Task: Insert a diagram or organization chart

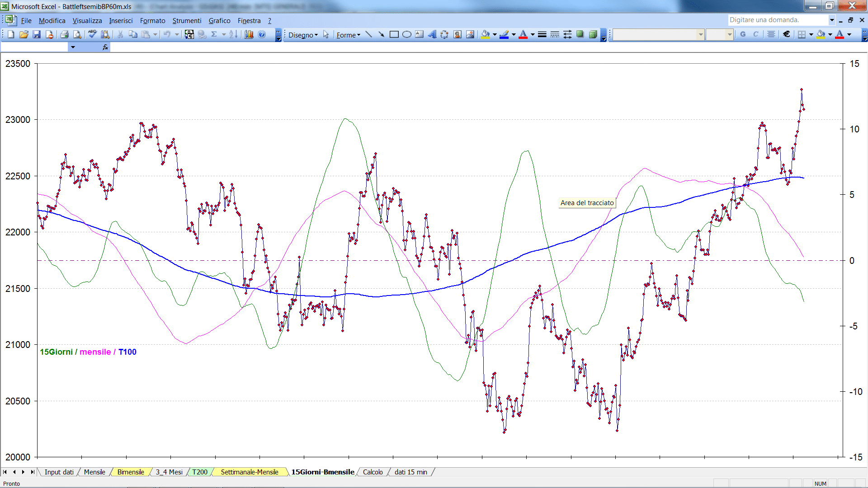Action: [x=445, y=34]
